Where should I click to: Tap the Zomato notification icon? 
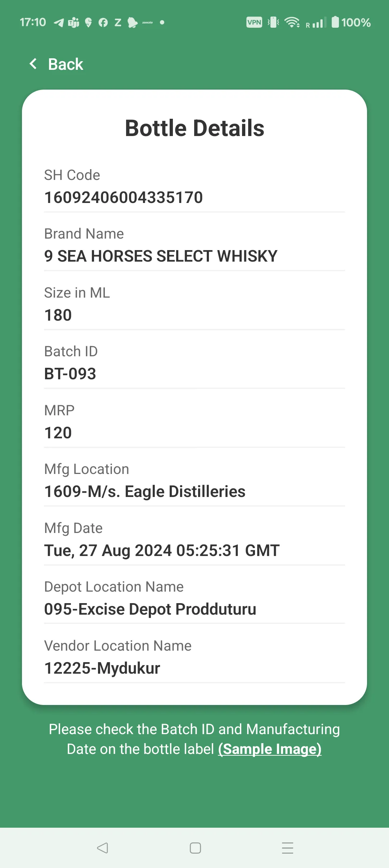[147, 23]
